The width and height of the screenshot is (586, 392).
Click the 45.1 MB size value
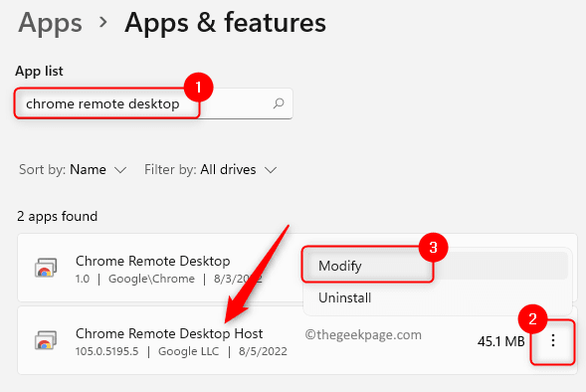(500, 341)
